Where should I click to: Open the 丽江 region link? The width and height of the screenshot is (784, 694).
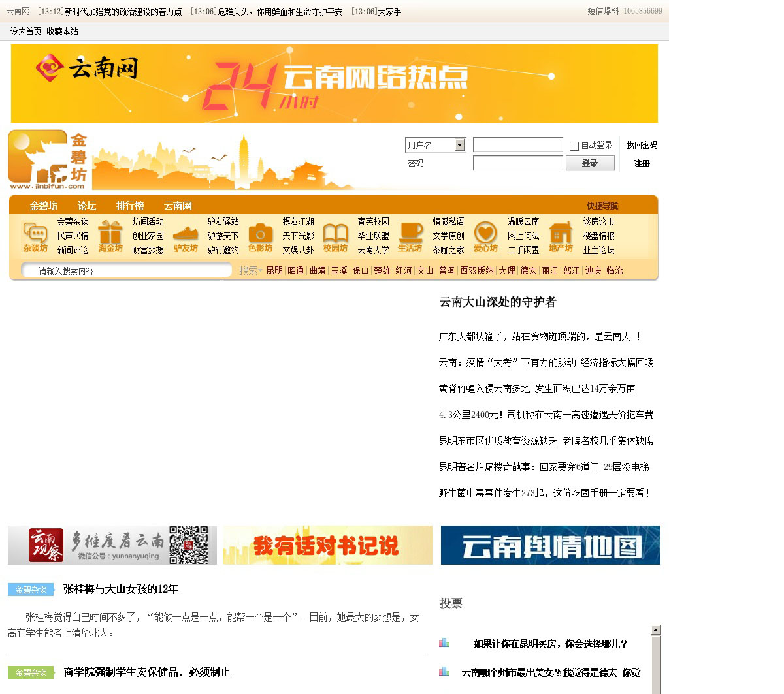[550, 270]
